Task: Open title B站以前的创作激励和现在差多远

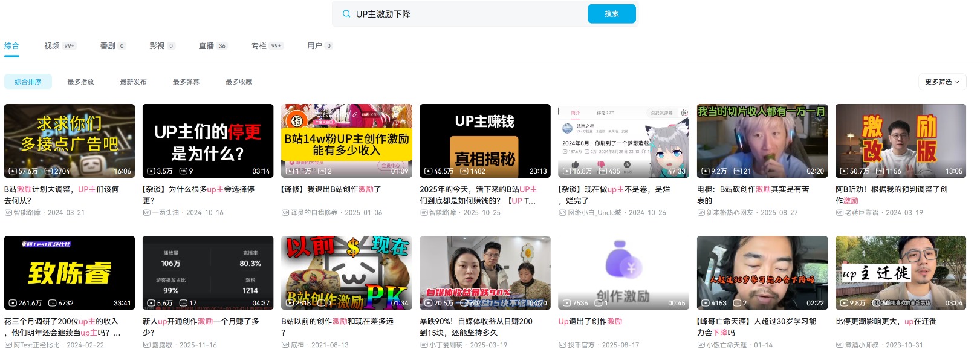Action: click(337, 327)
